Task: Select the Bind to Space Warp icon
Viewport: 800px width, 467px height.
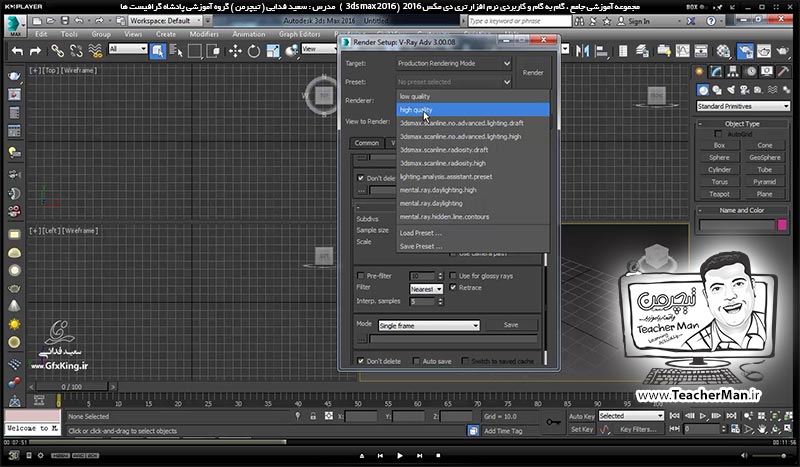Action: [95, 51]
